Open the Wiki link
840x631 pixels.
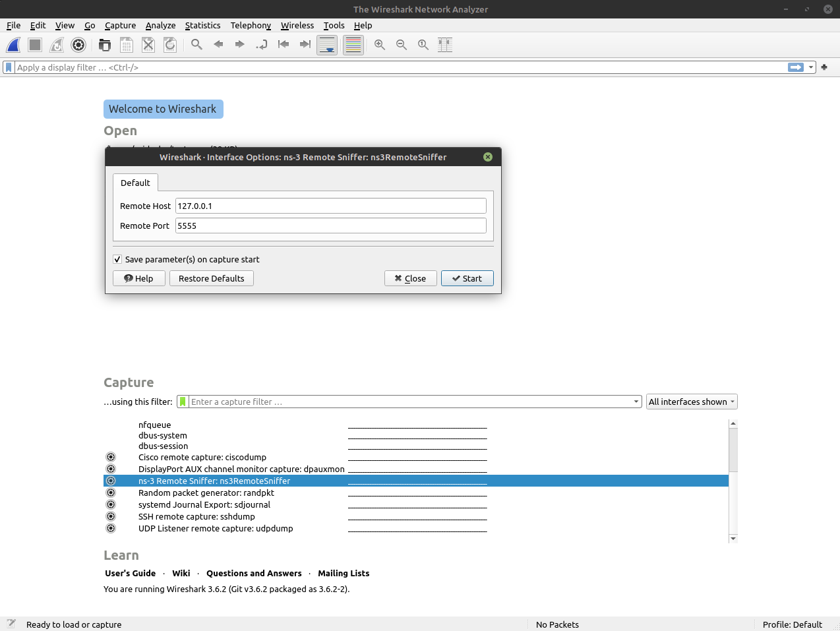point(181,573)
